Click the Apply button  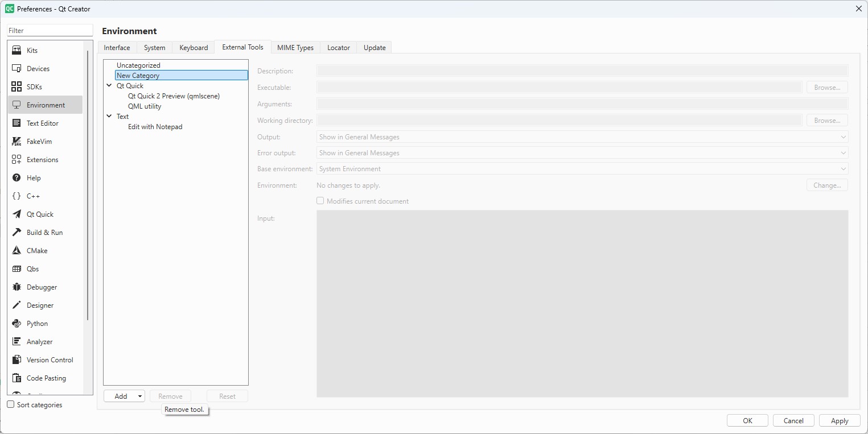click(840, 421)
